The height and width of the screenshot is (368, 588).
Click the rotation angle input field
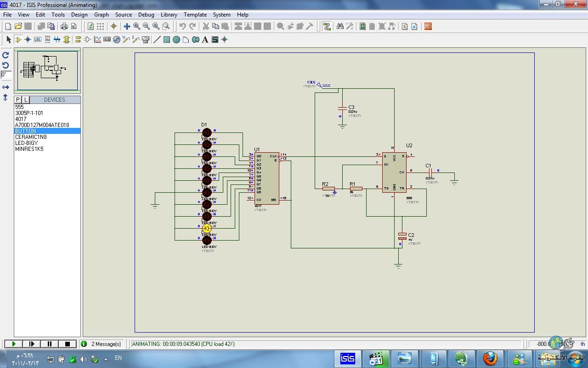pos(6,75)
